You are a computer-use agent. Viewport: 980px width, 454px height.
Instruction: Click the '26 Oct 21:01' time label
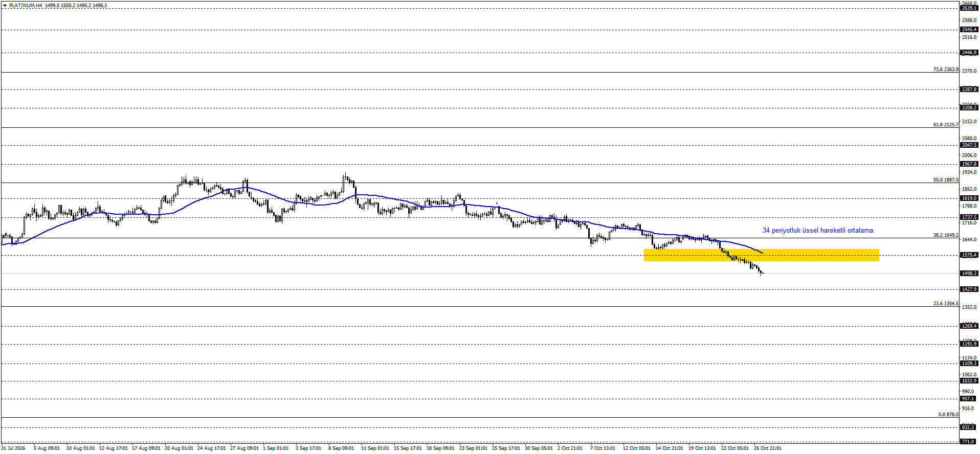[x=768, y=448]
